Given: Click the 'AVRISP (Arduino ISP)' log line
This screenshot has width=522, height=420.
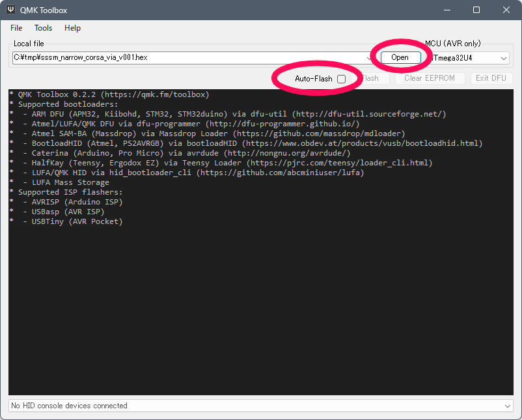Looking at the screenshot, I should [66, 202].
